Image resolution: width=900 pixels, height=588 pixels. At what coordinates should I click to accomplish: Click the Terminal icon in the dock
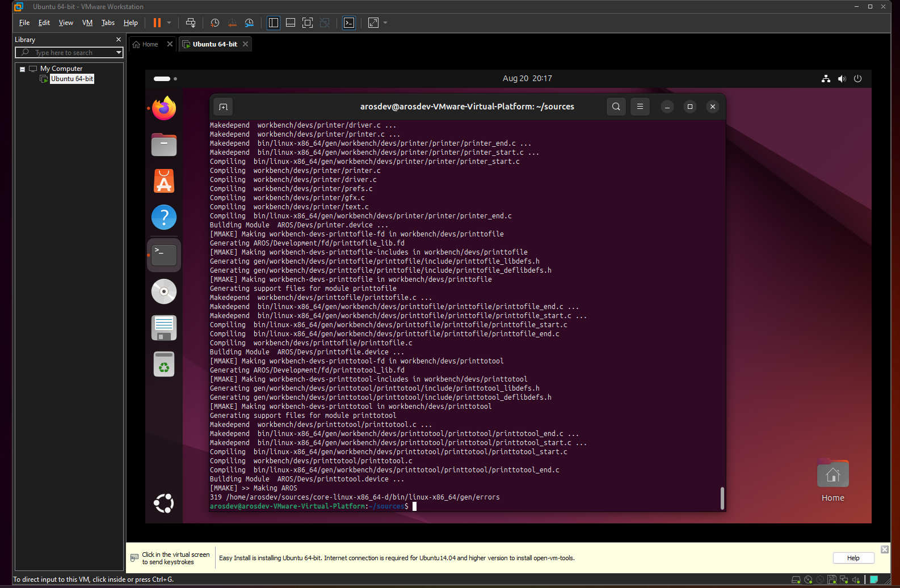point(164,255)
